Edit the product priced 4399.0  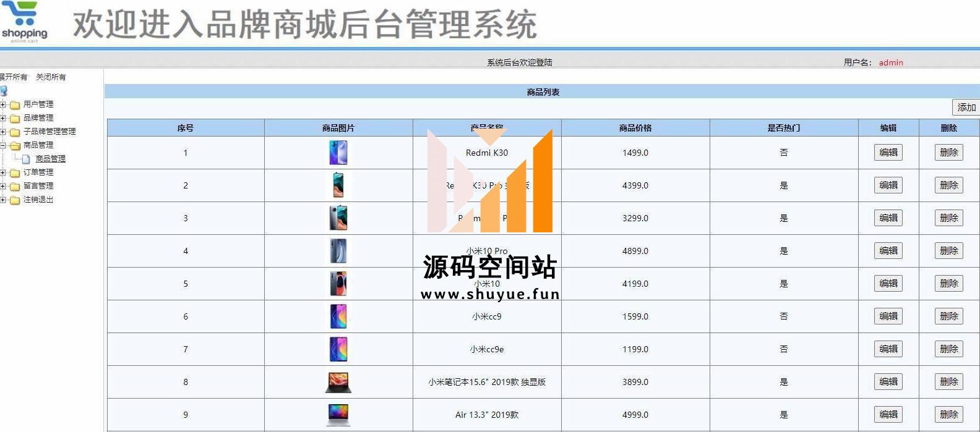(888, 185)
